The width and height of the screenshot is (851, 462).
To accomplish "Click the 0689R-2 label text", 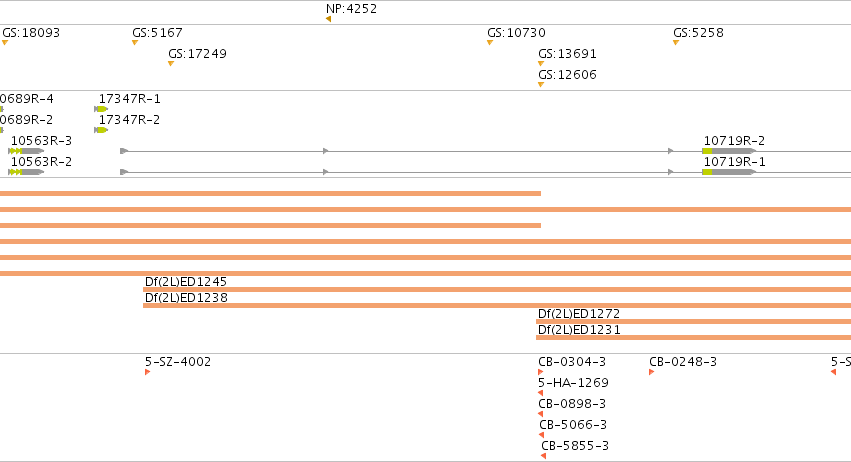I will [27, 120].
